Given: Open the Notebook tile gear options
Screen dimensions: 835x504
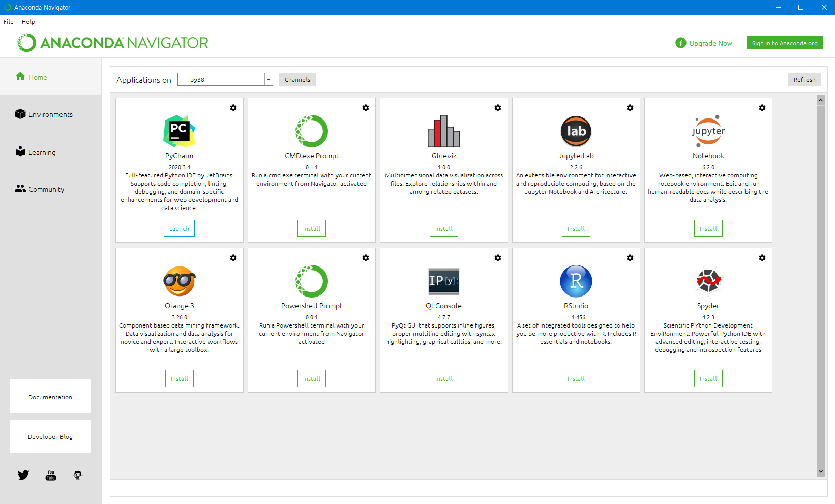Looking at the screenshot, I should click(x=762, y=108).
